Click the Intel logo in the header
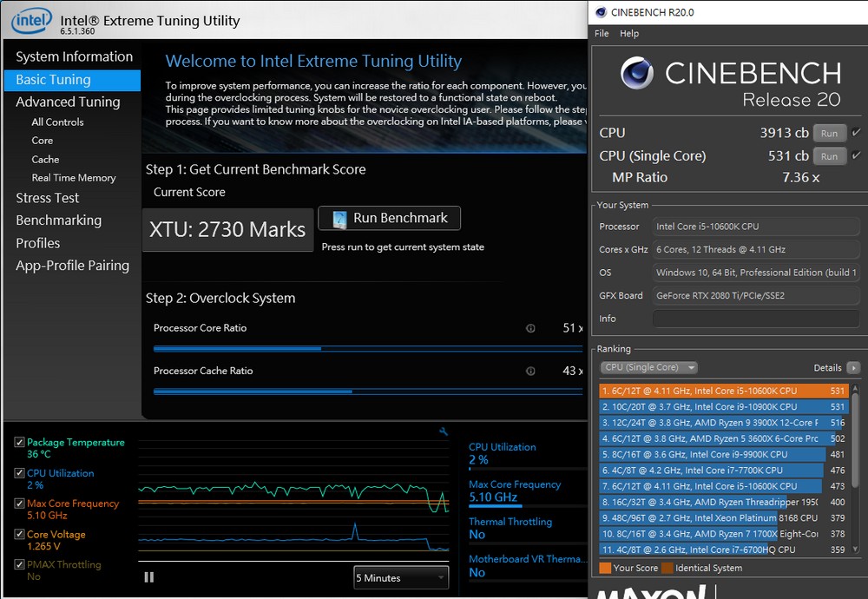 31,21
